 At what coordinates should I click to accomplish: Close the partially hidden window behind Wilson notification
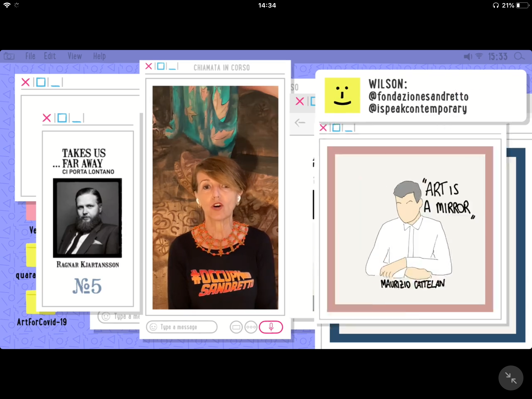300,101
